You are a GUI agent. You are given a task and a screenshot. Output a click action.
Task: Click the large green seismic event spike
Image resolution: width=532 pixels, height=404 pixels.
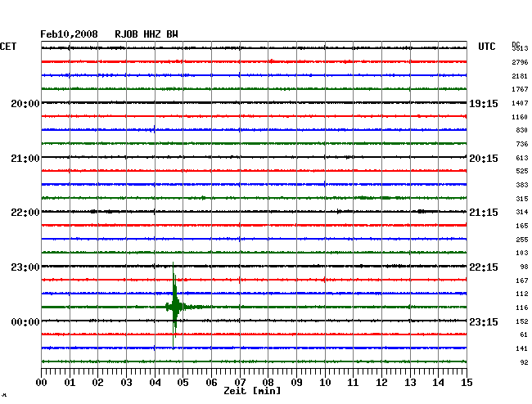[174, 305]
